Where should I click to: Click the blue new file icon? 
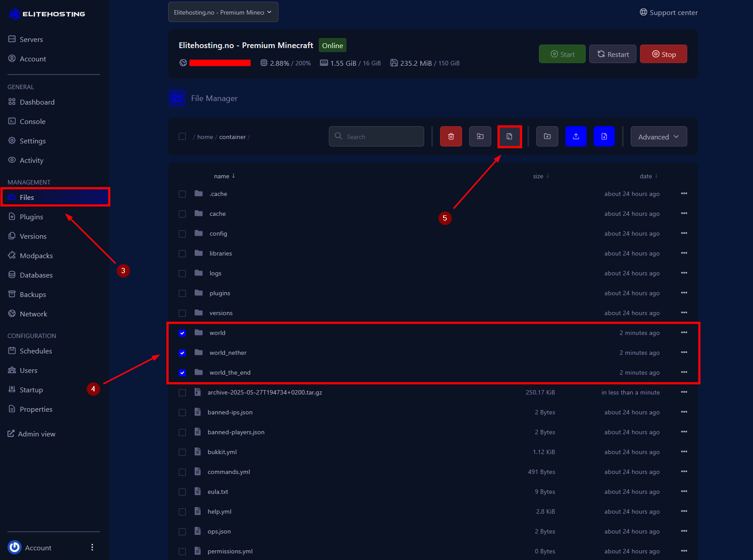pyautogui.click(x=604, y=136)
